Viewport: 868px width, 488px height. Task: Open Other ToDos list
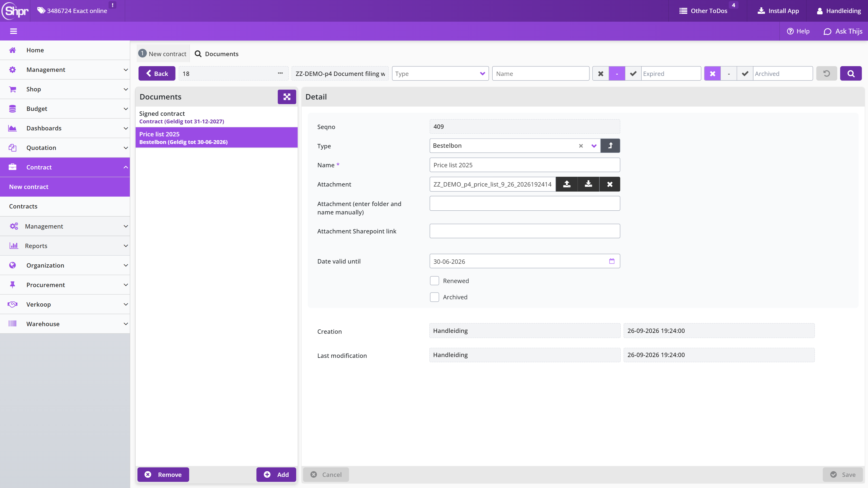pyautogui.click(x=703, y=11)
